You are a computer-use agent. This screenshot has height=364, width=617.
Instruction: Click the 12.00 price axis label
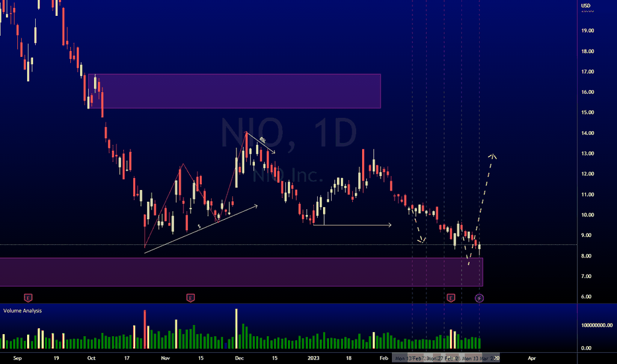[x=587, y=174]
